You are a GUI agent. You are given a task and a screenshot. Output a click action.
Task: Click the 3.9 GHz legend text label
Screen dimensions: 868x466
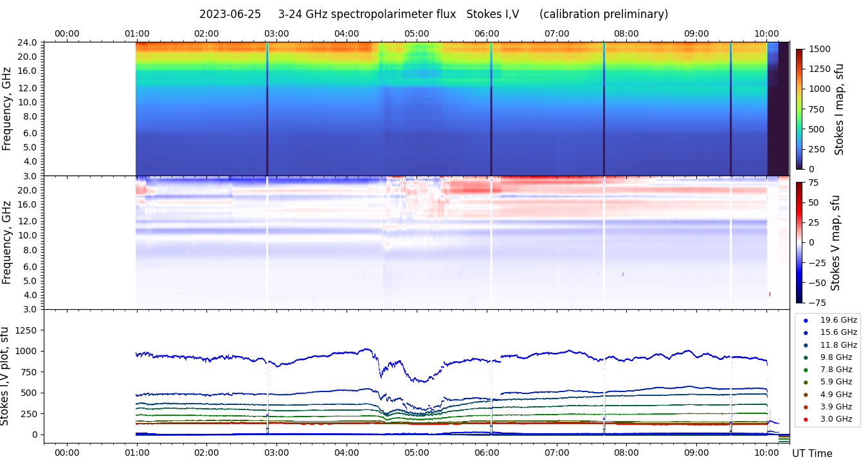(x=838, y=407)
